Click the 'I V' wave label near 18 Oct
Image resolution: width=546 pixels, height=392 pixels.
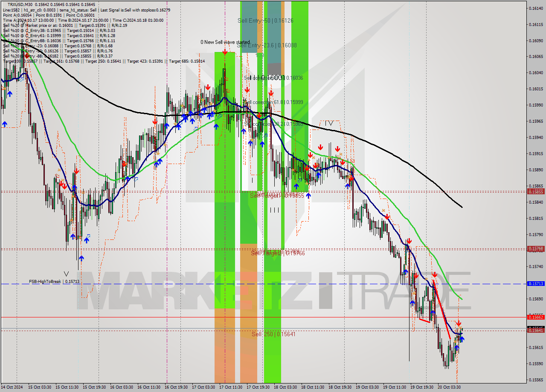pyautogui.click(x=329, y=123)
